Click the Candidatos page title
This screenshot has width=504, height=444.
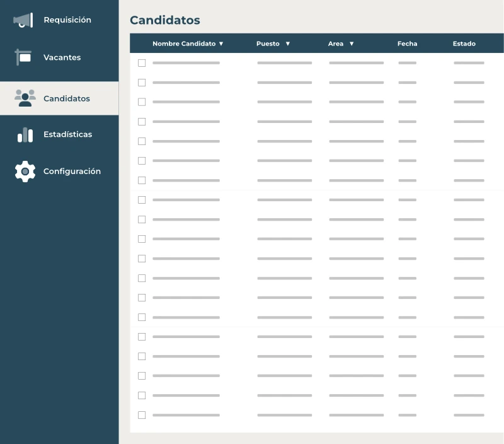click(x=165, y=20)
